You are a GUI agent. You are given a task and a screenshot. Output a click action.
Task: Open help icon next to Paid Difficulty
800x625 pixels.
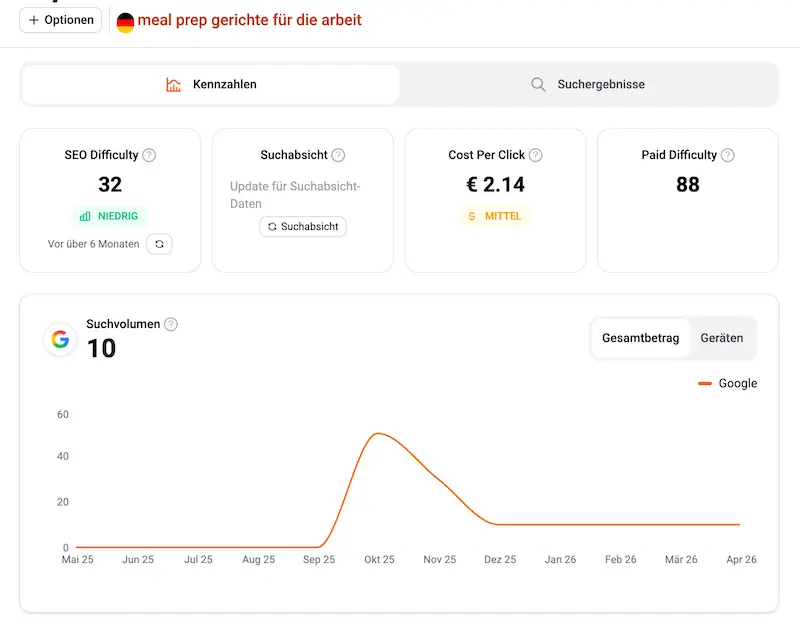[x=728, y=155]
